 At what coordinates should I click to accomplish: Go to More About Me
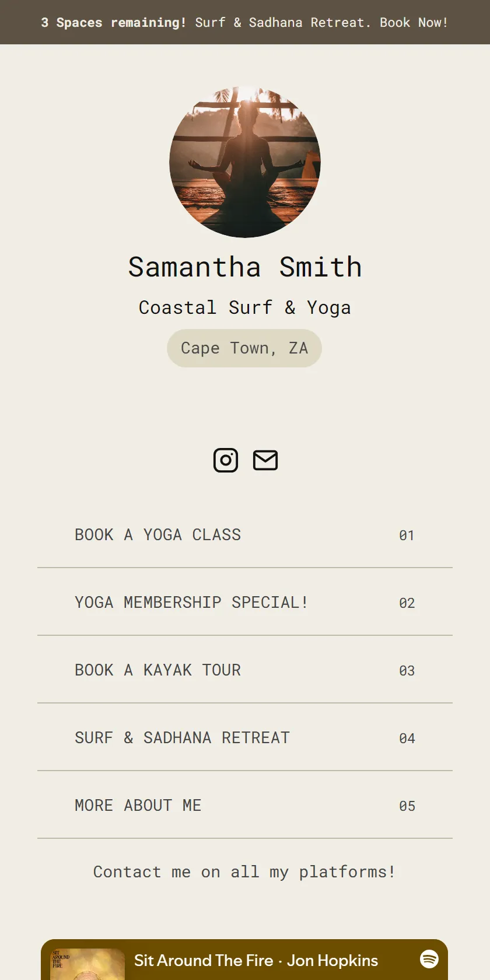click(x=245, y=805)
